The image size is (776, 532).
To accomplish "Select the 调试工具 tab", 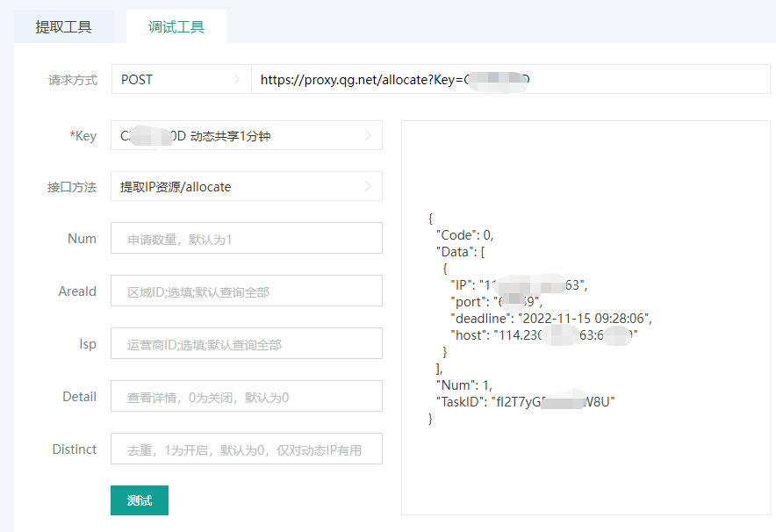I will click(176, 26).
